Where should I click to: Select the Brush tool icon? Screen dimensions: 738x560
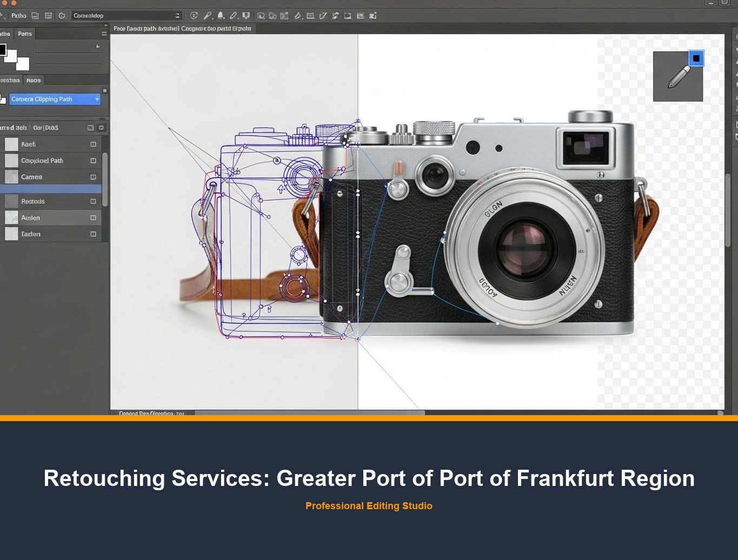pyautogui.click(x=220, y=16)
